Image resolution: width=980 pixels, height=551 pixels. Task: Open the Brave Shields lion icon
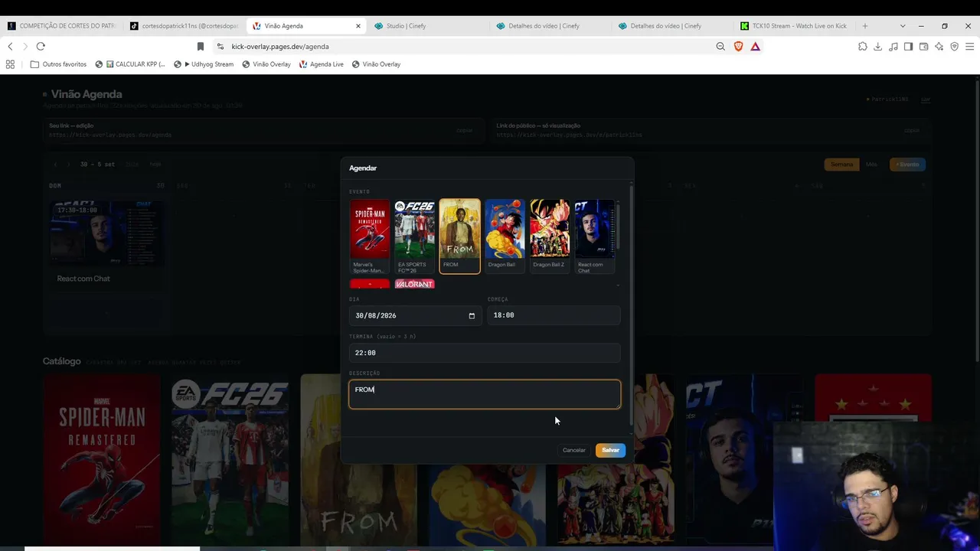click(x=738, y=47)
